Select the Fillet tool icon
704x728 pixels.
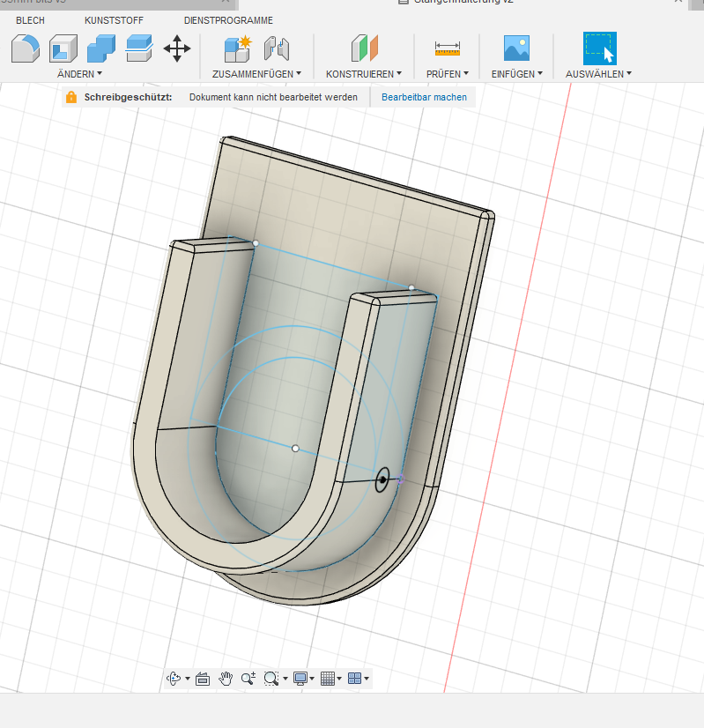pos(25,48)
